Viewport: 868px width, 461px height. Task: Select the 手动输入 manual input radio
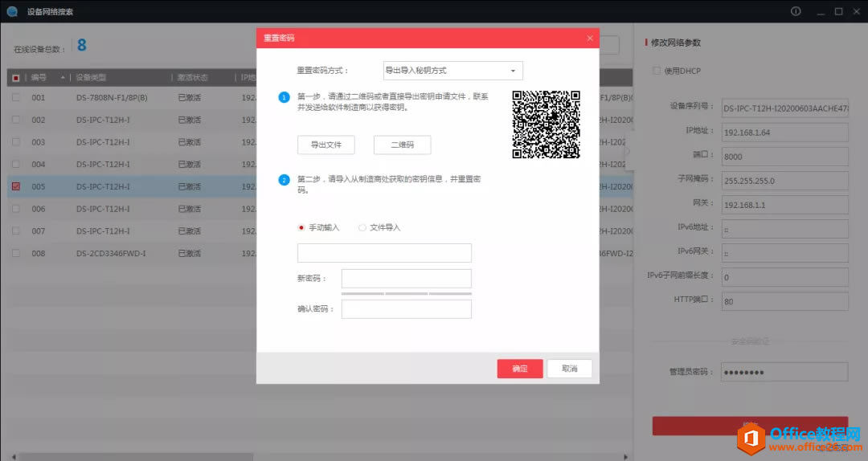coord(301,227)
